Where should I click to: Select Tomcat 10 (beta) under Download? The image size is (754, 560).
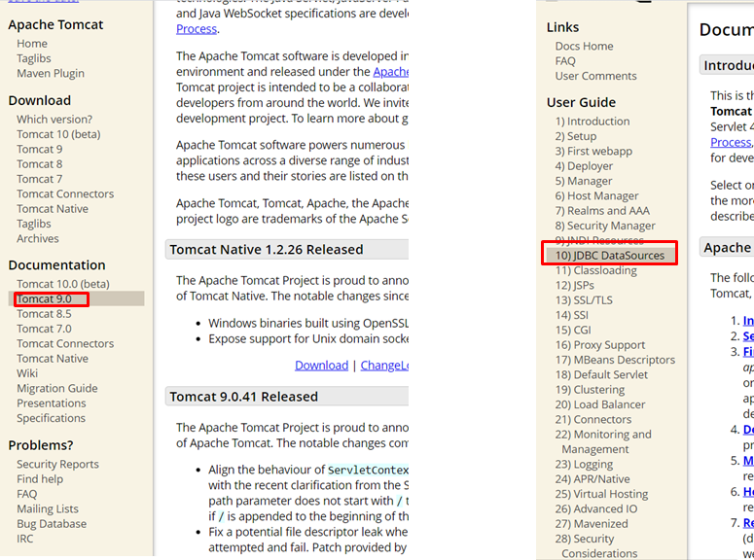pyautogui.click(x=58, y=134)
